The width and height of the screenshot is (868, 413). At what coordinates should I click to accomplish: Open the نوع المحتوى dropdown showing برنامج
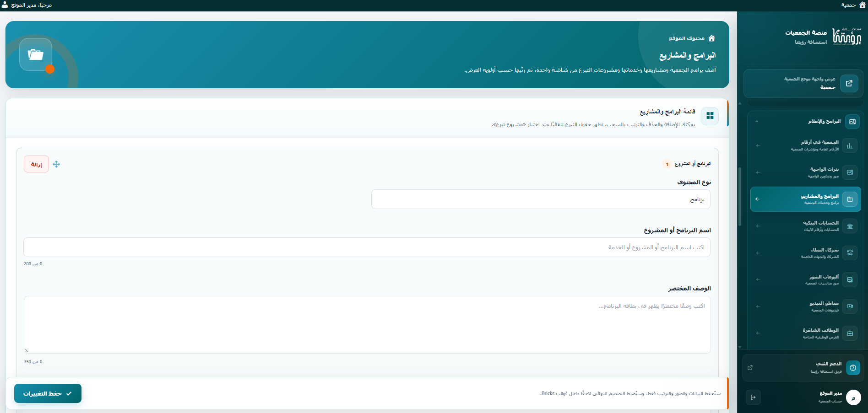coord(541,199)
